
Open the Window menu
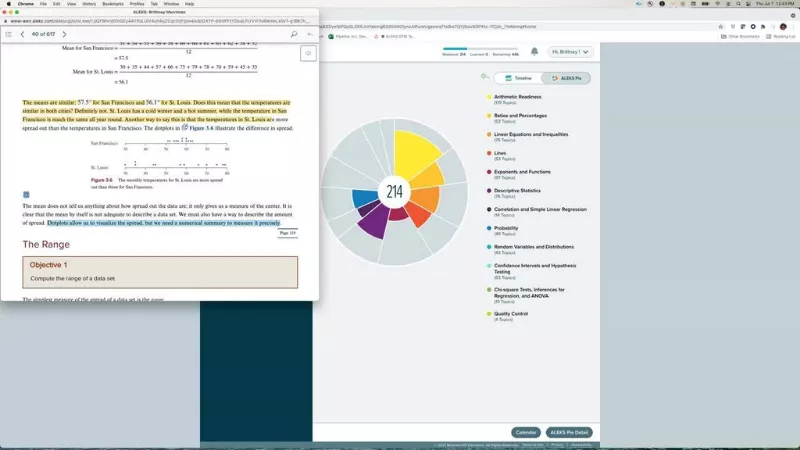[x=171, y=4]
